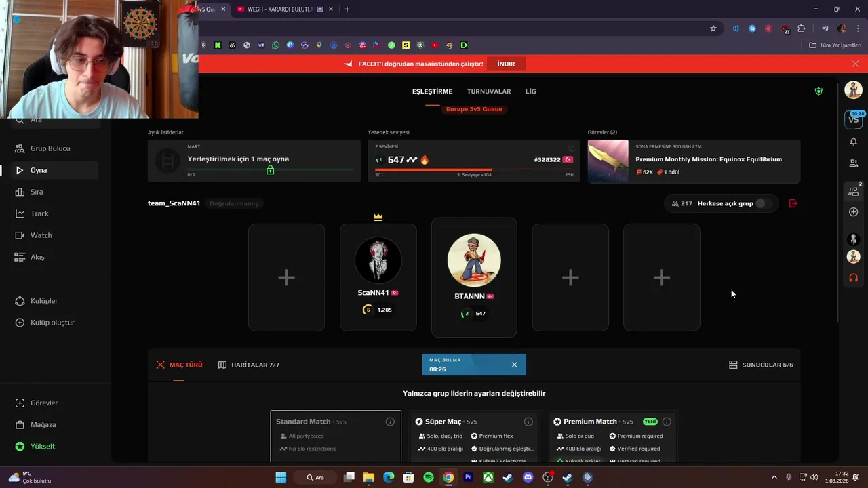Add a player in the rightmost empty slot

pyautogui.click(x=662, y=277)
